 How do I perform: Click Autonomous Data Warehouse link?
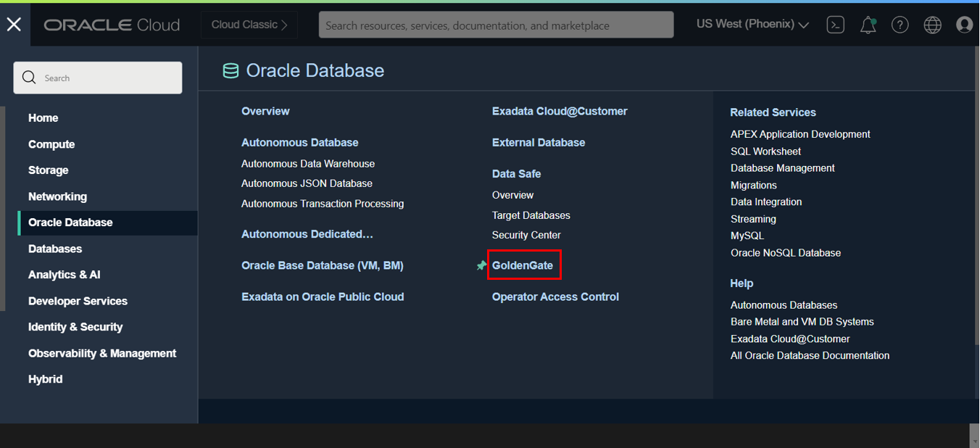tap(308, 163)
